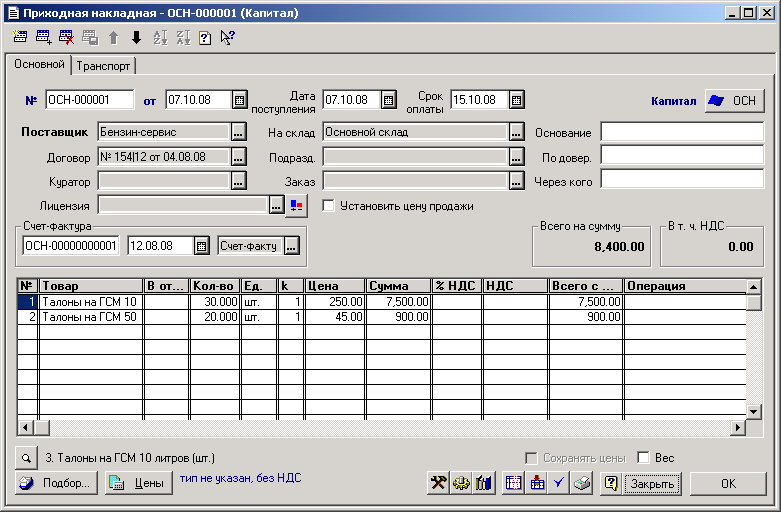The width and height of the screenshot is (781, 512).
Task: Click the printer icon at bottom
Action: click(x=582, y=483)
